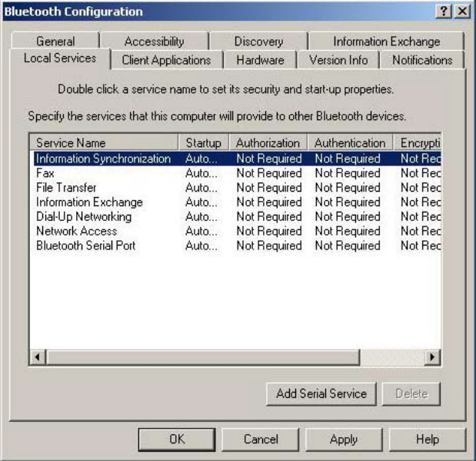Image resolution: width=476 pixels, height=461 pixels.
Task: Select the Information Exchange service row
Action: [237, 202]
